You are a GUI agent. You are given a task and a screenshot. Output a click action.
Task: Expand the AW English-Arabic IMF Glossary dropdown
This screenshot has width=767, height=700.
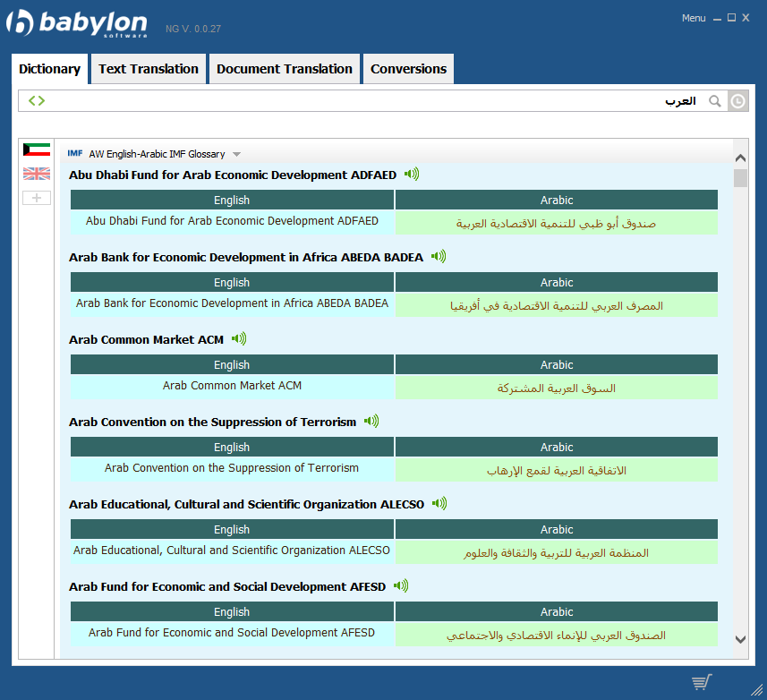[x=236, y=154]
